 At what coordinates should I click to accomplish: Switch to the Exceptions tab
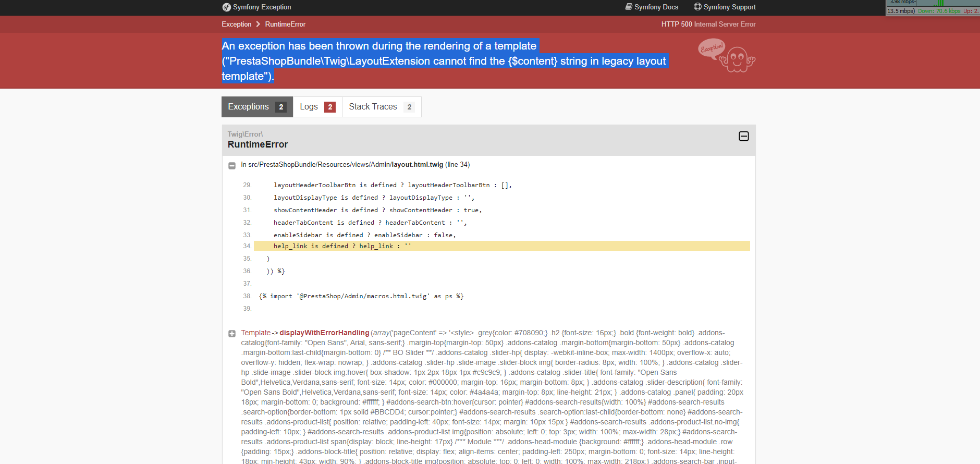258,107
